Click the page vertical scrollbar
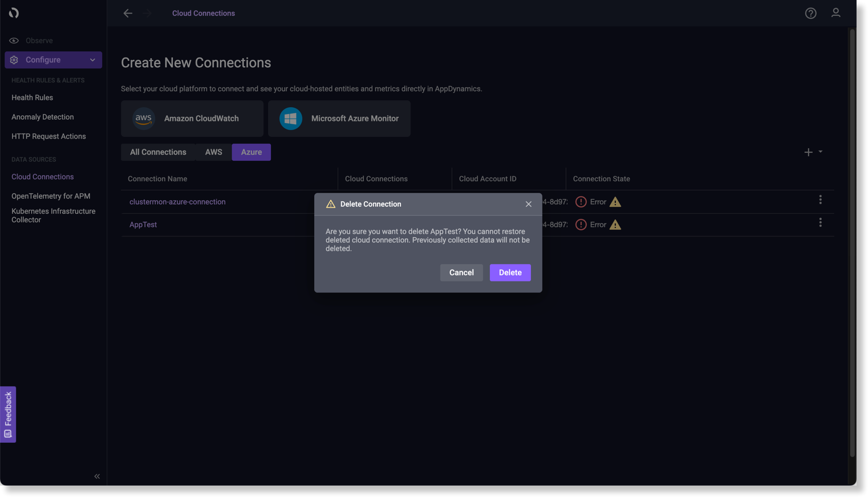Screen dimensions: 868x497 tap(852, 243)
